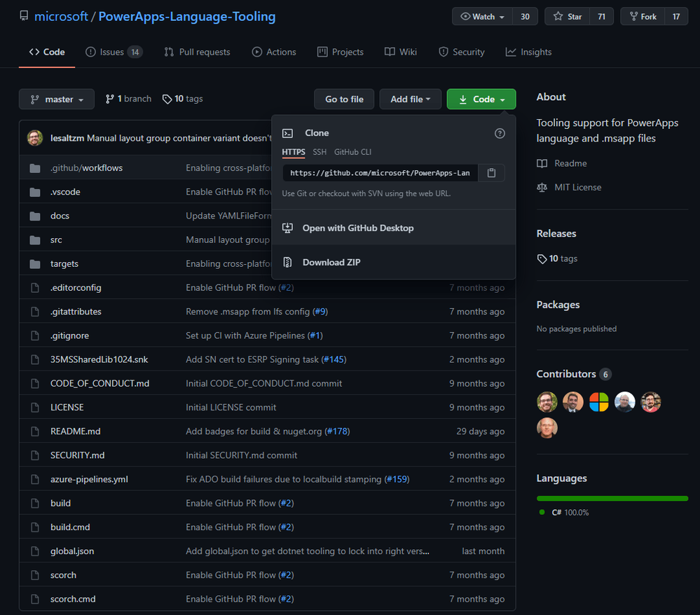Select the SSH clone option
The height and width of the screenshot is (615, 700).
[x=320, y=152]
